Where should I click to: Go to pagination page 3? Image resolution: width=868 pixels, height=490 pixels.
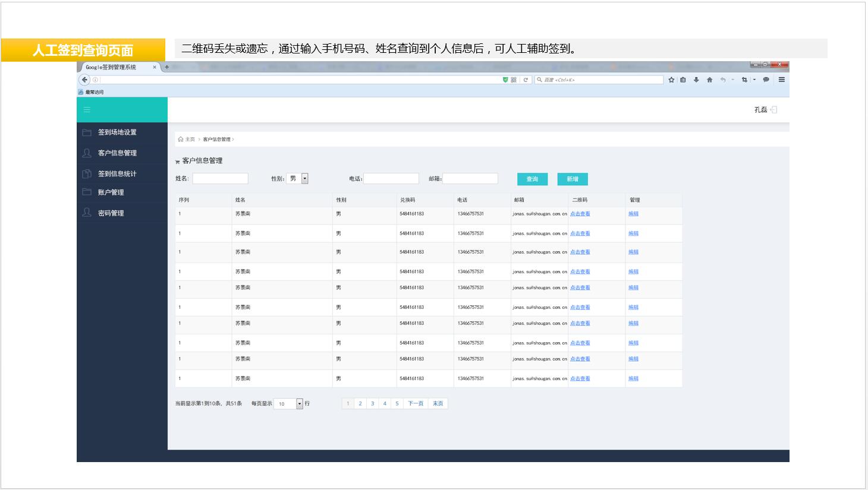pyautogui.click(x=373, y=404)
